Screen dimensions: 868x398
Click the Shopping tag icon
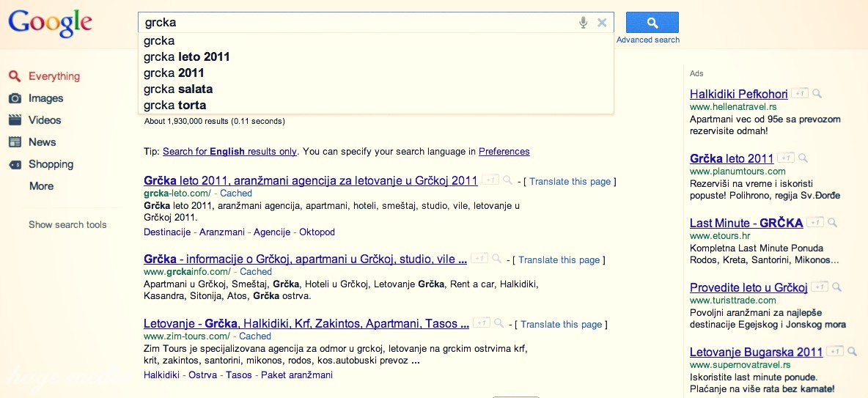15,164
